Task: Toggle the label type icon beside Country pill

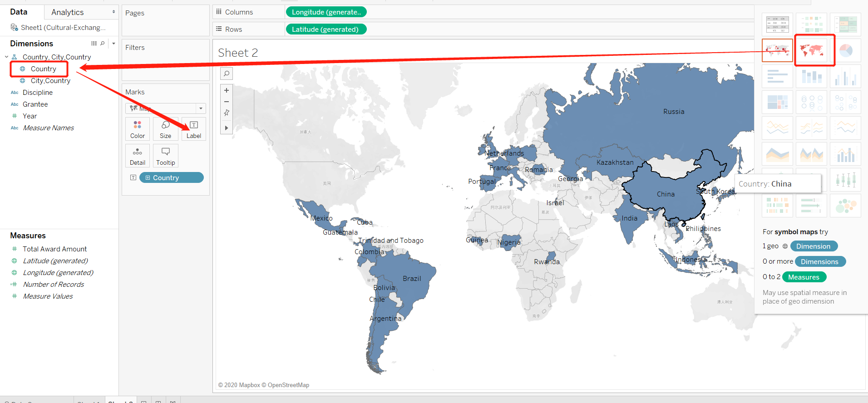Action: (x=133, y=177)
